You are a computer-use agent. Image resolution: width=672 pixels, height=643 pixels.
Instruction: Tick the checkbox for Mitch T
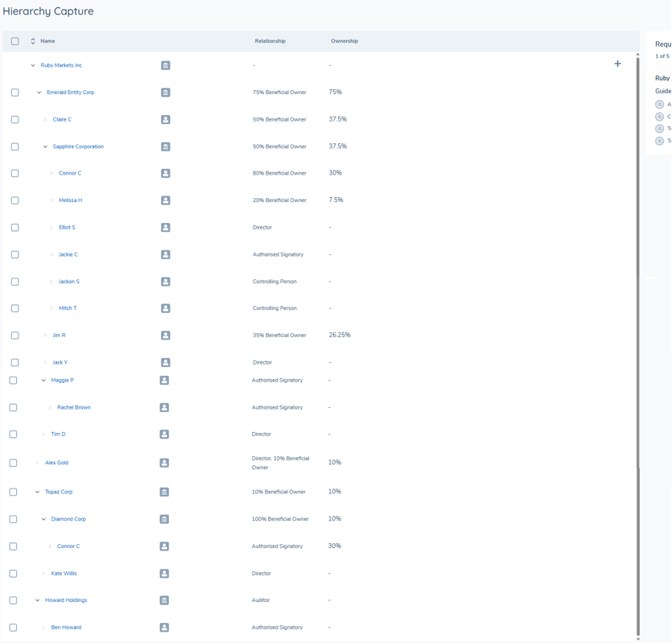[x=15, y=309]
